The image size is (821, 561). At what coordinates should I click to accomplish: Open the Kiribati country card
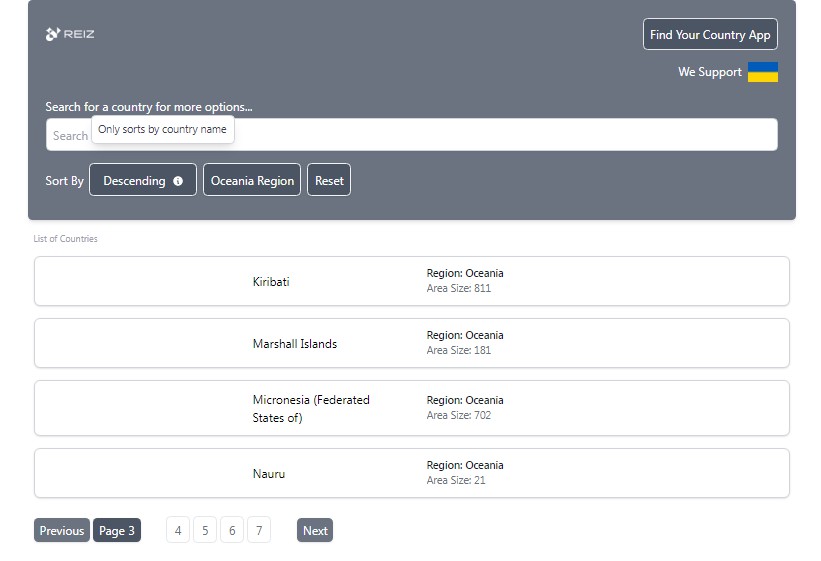tap(411, 281)
